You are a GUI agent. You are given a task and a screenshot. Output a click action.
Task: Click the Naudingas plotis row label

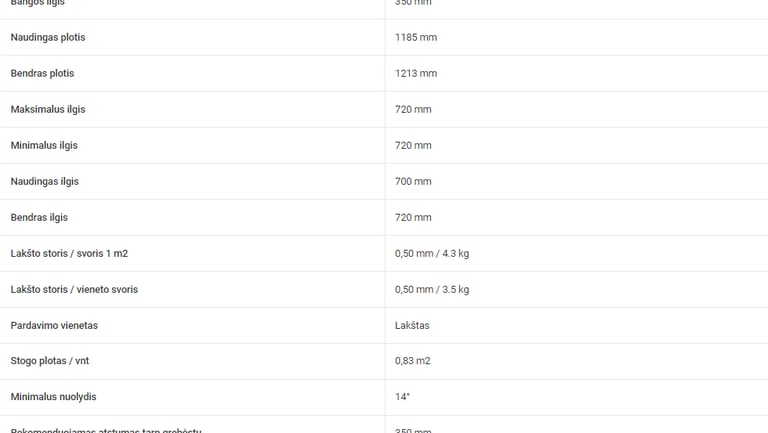click(48, 37)
